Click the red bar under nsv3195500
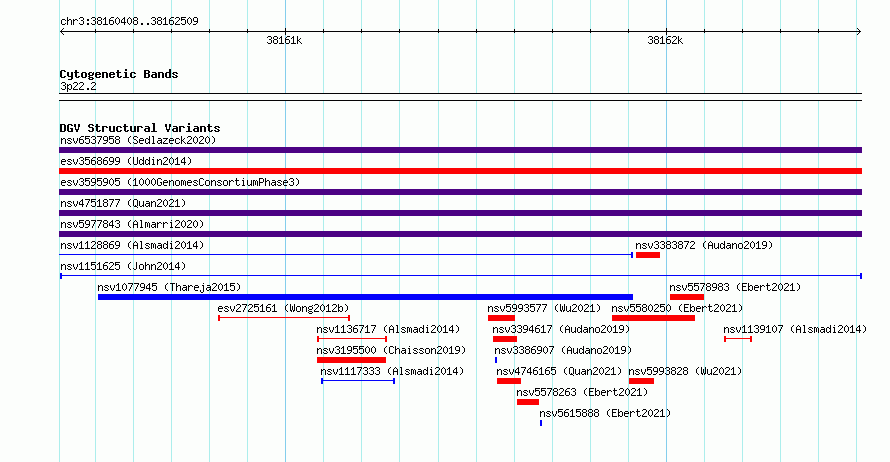 click(x=351, y=360)
